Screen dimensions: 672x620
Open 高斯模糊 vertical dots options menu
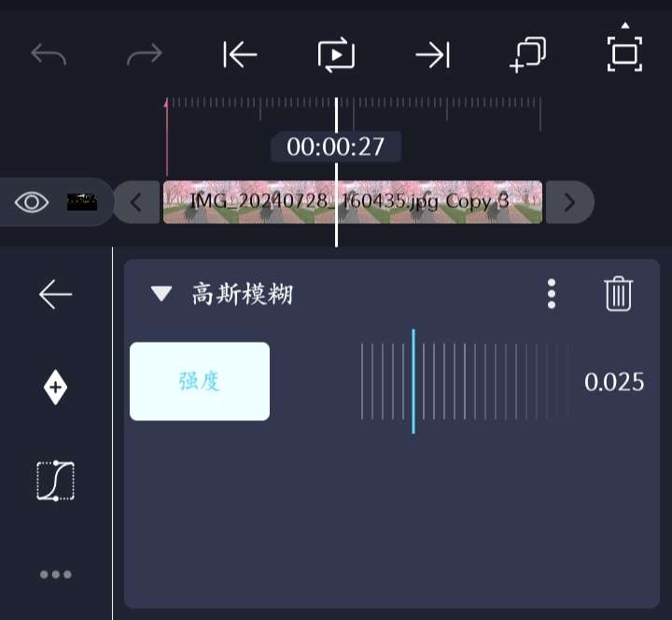(552, 294)
